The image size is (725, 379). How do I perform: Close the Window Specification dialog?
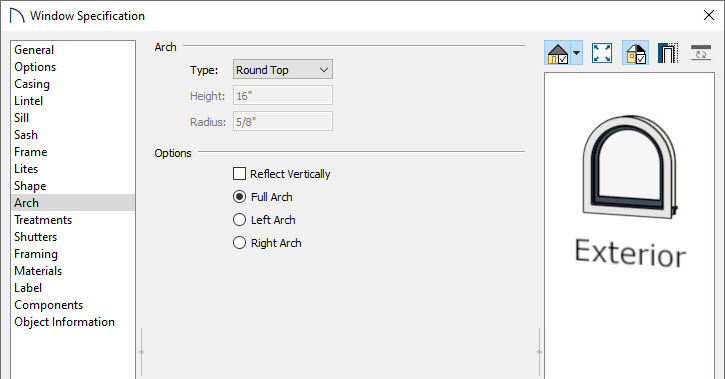708,15
